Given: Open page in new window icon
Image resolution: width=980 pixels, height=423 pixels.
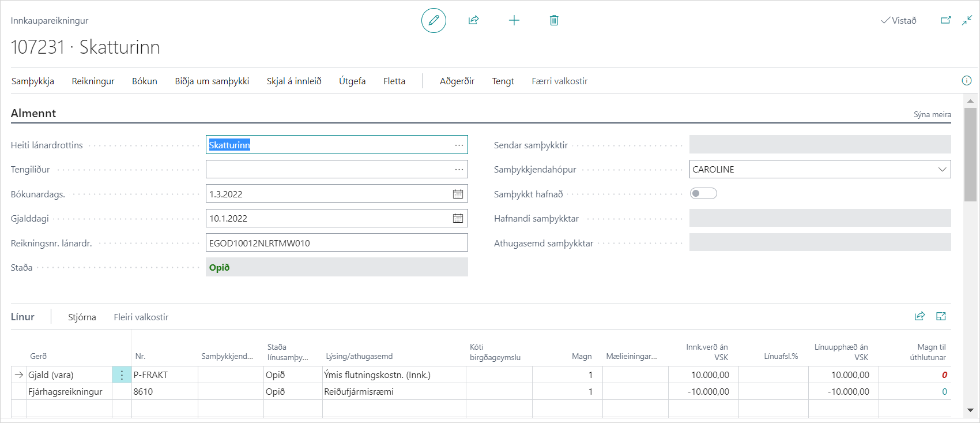Looking at the screenshot, I should 945,21.
